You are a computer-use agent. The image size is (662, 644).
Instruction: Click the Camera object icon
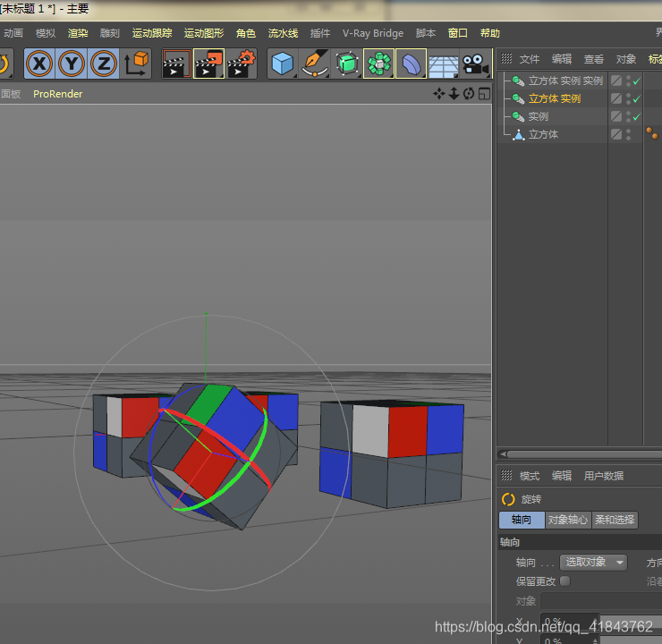click(x=475, y=64)
